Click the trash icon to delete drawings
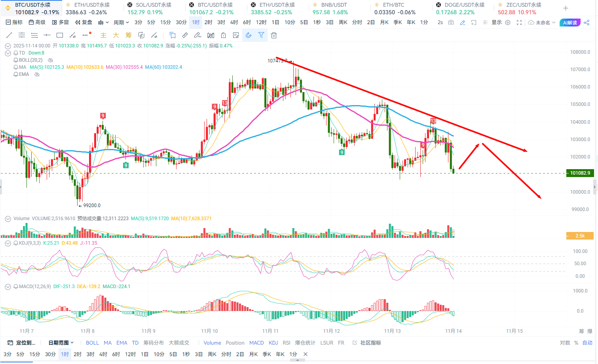The image size is (598, 364). (x=274, y=36)
